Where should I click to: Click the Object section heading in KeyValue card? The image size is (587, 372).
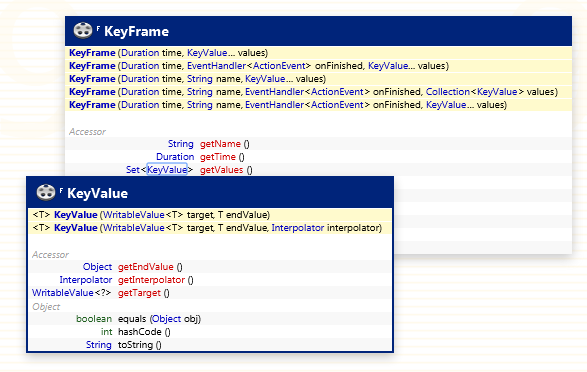click(x=46, y=307)
